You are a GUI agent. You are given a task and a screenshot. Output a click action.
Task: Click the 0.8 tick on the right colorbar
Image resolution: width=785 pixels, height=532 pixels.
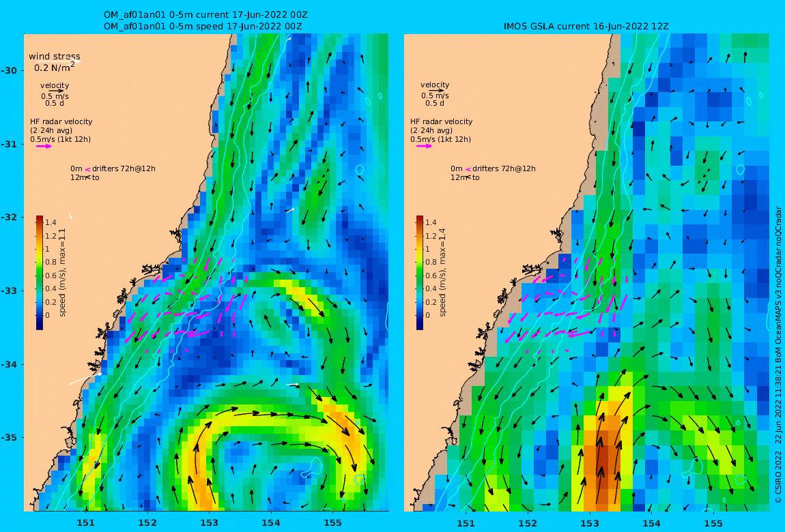pyautogui.click(x=430, y=262)
